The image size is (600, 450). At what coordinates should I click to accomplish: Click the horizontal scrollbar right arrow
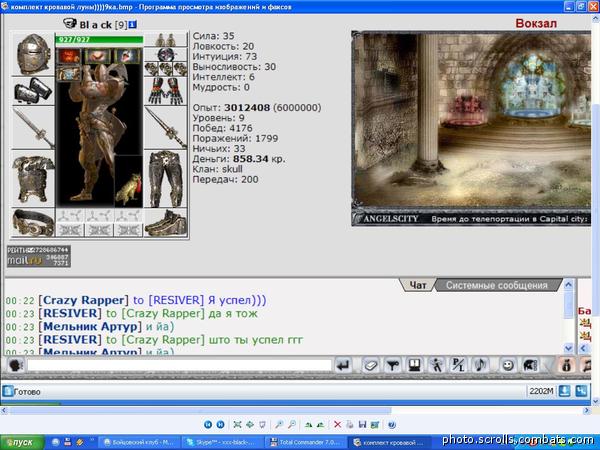pyautogui.click(x=587, y=411)
